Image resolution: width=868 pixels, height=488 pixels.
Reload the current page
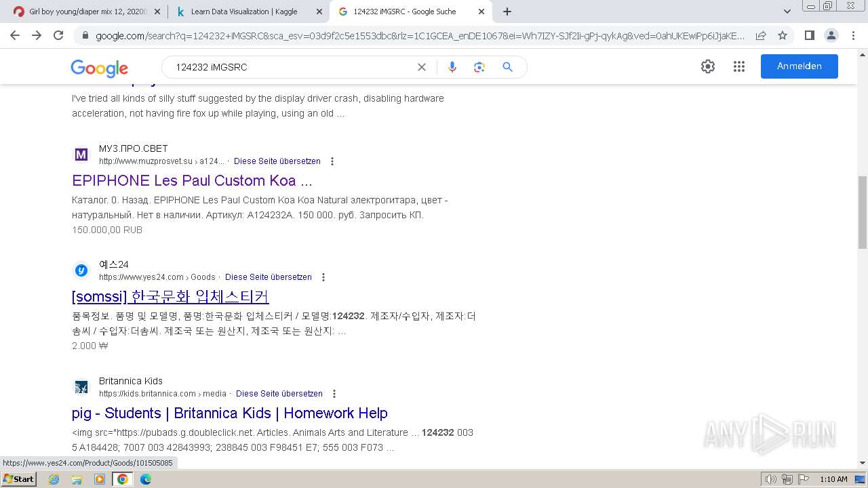(x=58, y=35)
